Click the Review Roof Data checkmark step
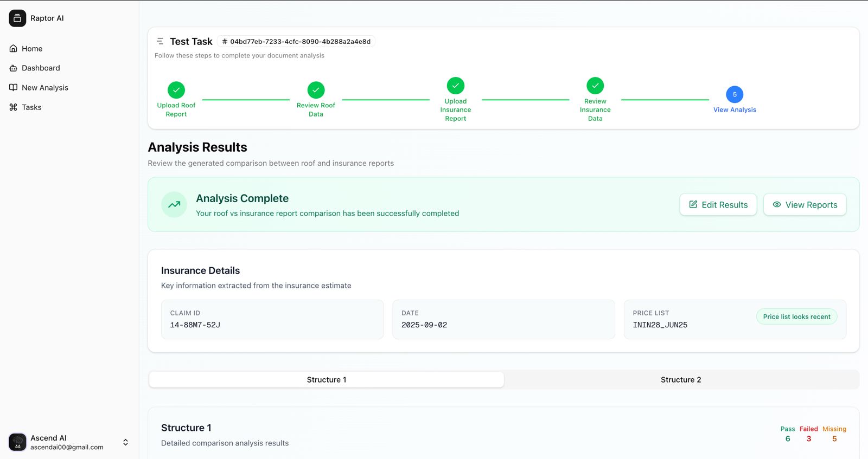The height and width of the screenshot is (459, 868). pos(316,90)
